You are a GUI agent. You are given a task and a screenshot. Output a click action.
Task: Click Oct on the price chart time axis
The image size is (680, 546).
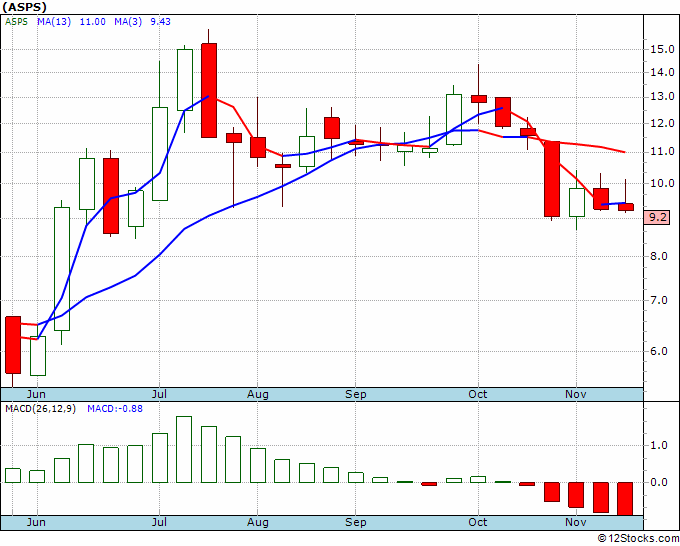(478, 394)
